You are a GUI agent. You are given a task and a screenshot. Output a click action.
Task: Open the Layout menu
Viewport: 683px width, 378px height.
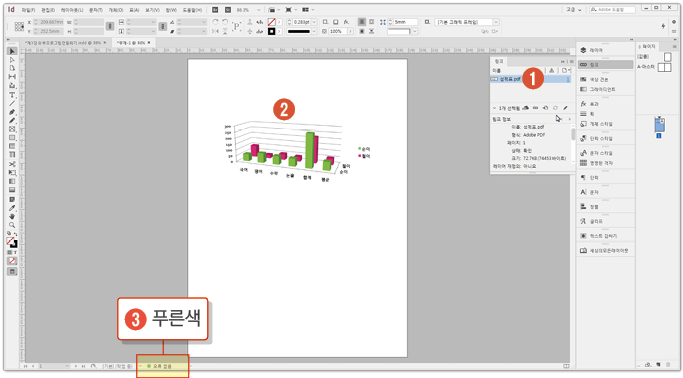tap(71, 10)
